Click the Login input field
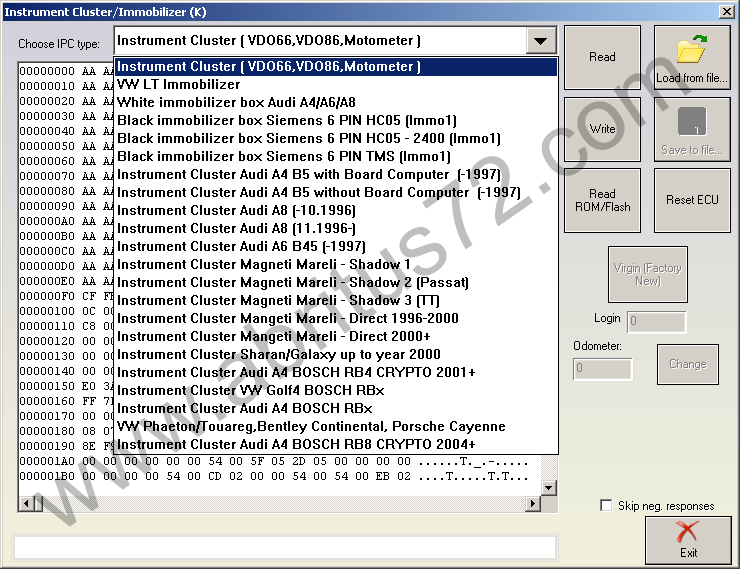The width and height of the screenshot is (740, 569). tap(656, 322)
